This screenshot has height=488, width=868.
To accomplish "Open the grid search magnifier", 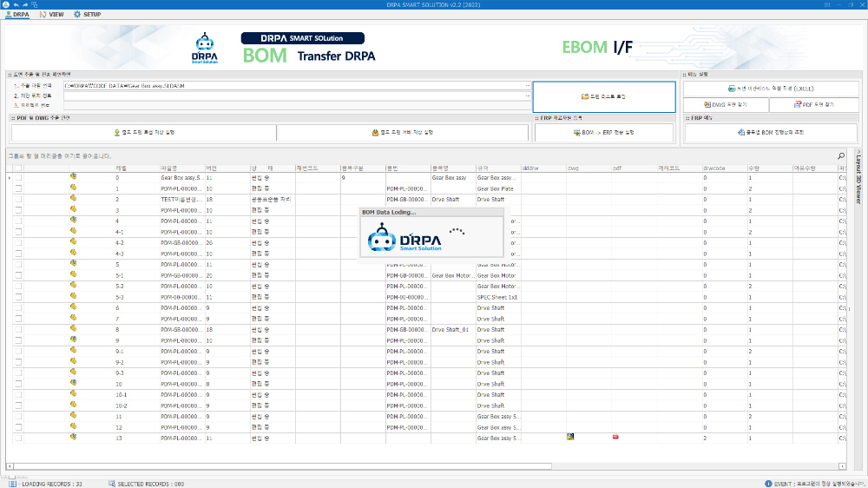I will click(x=841, y=156).
